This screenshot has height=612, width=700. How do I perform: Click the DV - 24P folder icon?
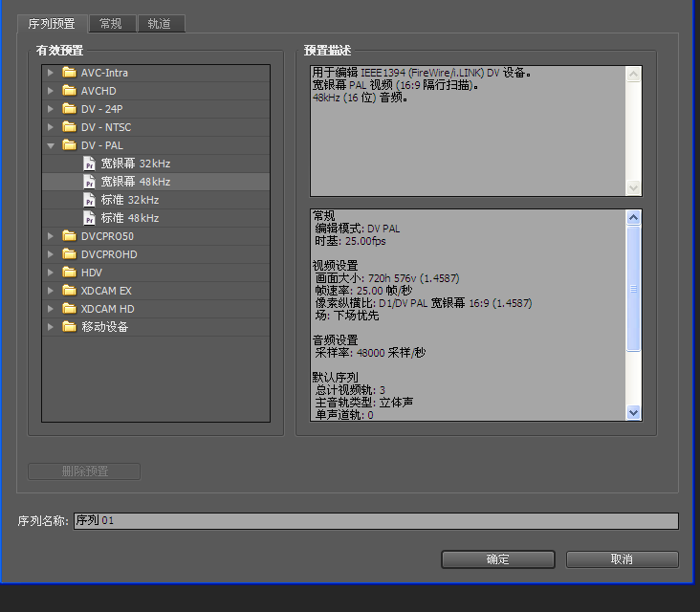[69, 109]
